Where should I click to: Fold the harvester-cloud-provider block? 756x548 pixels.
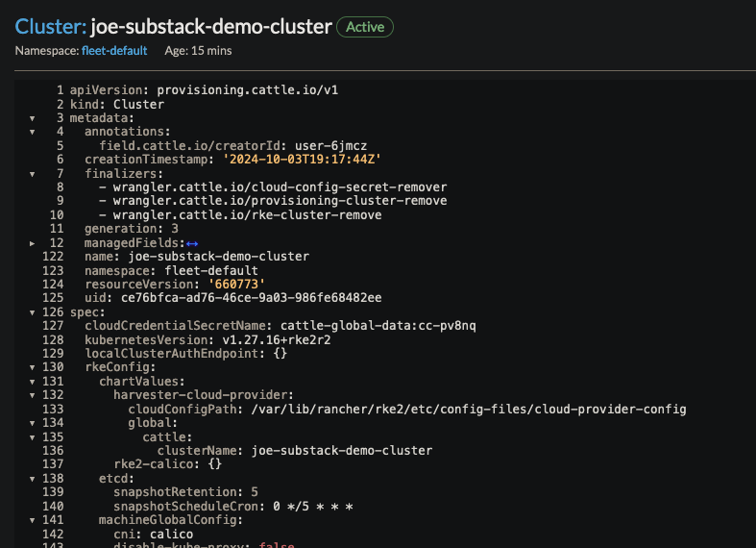click(x=33, y=396)
